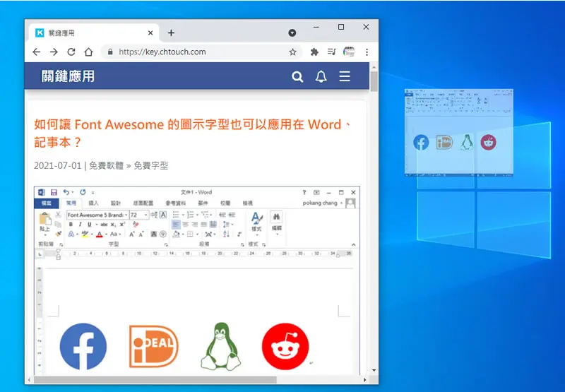Click the notification bell icon
The width and height of the screenshot is (565, 392).
tap(321, 76)
